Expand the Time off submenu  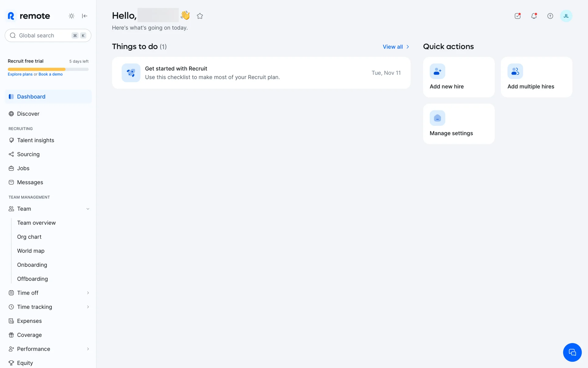pyautogui.click(x=88, y=293)
